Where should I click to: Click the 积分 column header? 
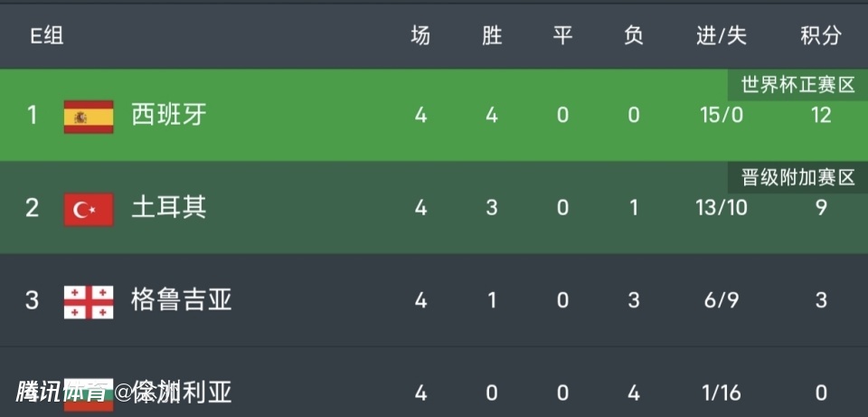click(820, 36)
